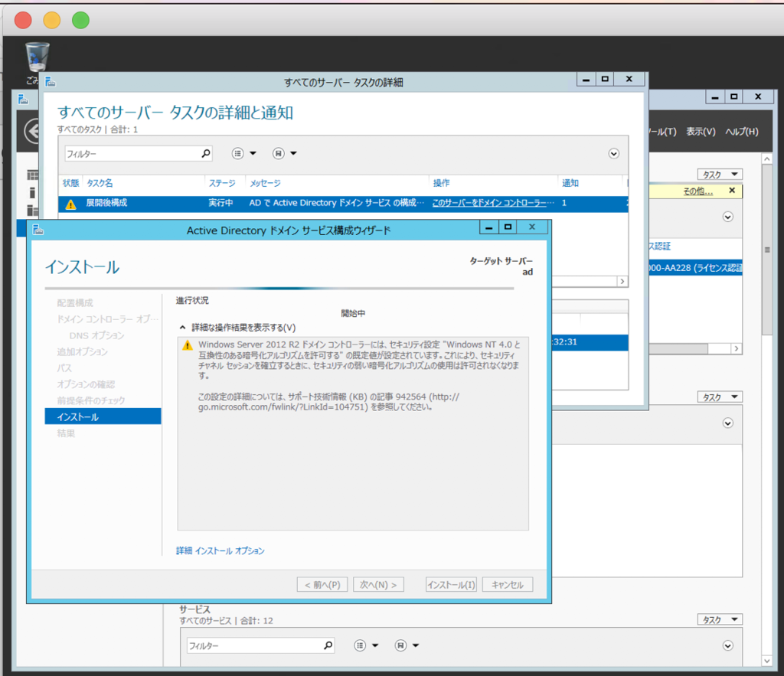The image size is (784, 676).
Task: Open 表示(V) menu in Server Manager
Action: (701, 132)
